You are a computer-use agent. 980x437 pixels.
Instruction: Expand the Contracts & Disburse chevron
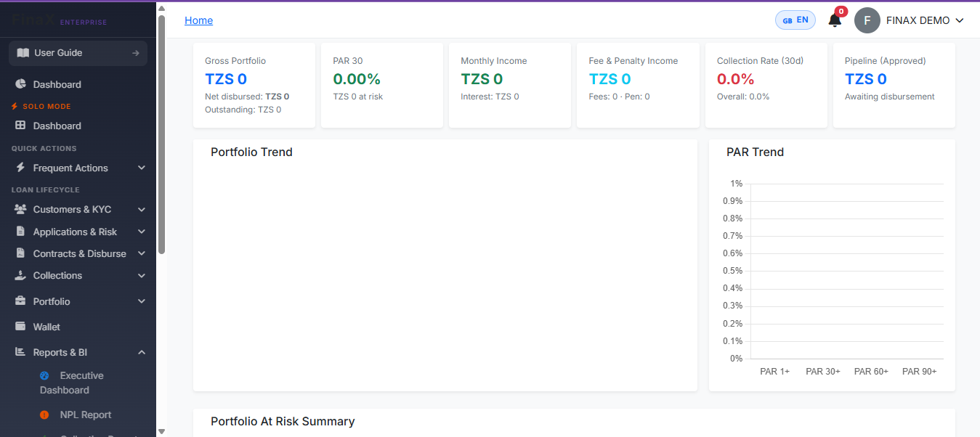click(x=142, y=253)
